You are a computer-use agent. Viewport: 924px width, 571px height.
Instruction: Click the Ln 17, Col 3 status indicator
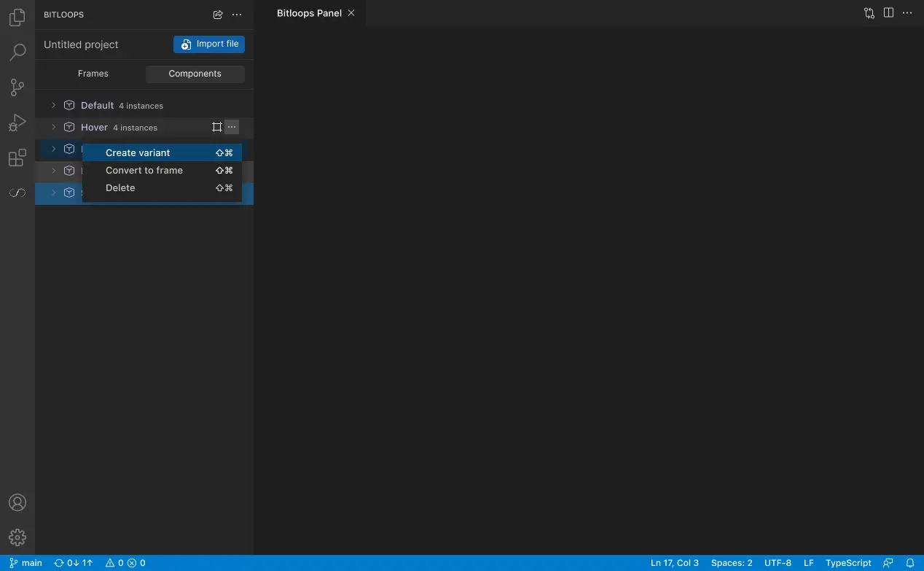click(x=674, y=562)
